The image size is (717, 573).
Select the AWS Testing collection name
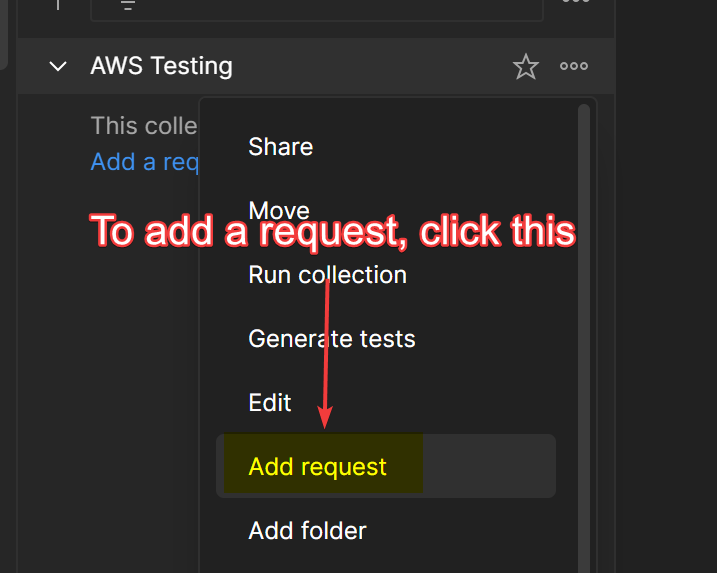[x=161, y=67]
